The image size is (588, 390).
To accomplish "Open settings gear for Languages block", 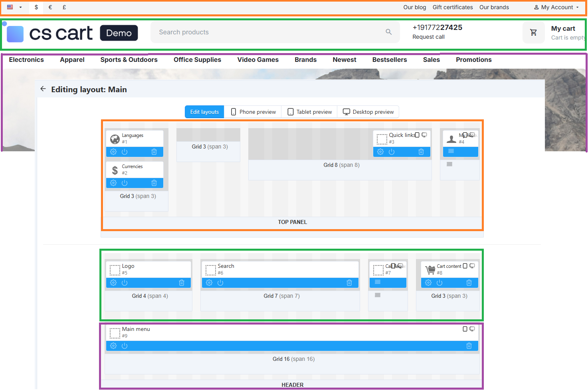I will click(113, 152).
